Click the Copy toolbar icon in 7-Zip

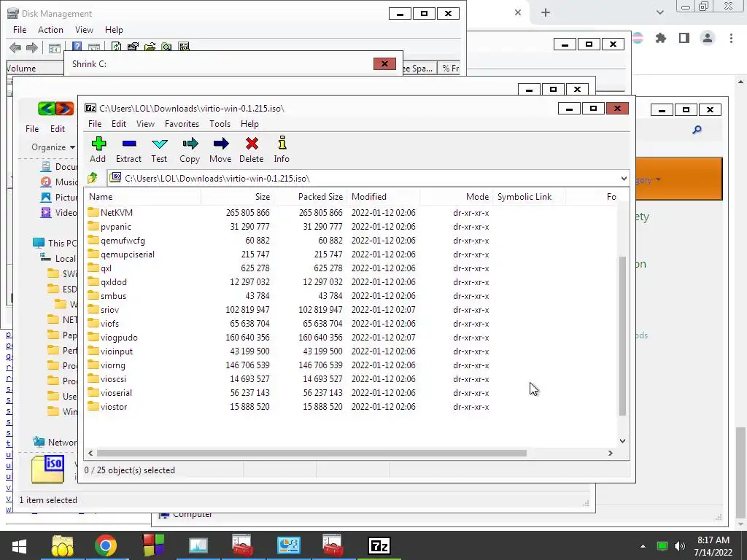click(190, 149)
